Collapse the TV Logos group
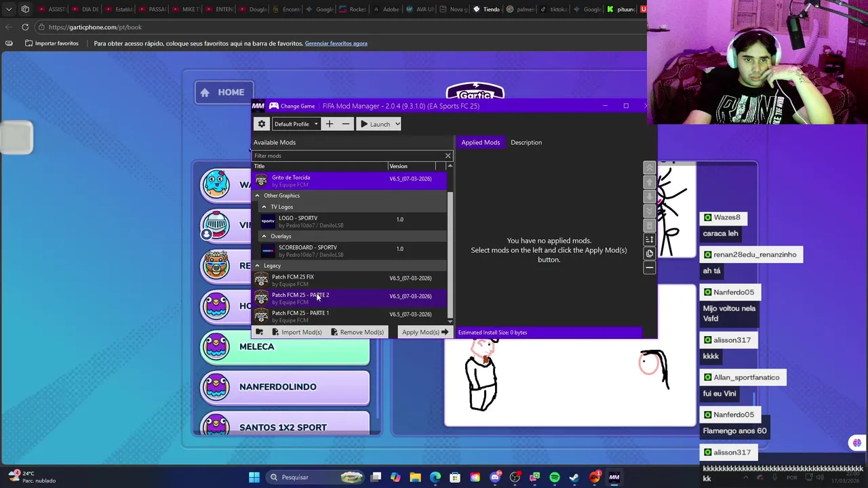The width and height of the screenshot is (868, 488). [x=264, y=207]
